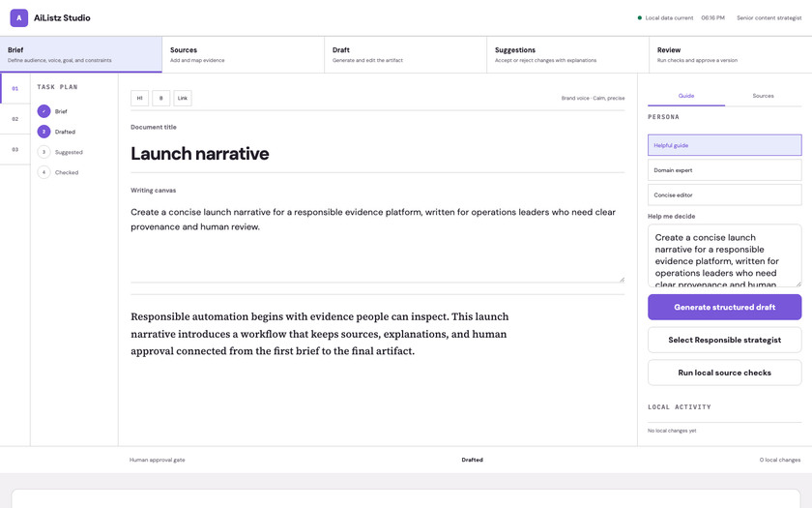
Task: Click Generate structured draft button
Action: click(x=724, y=308)
